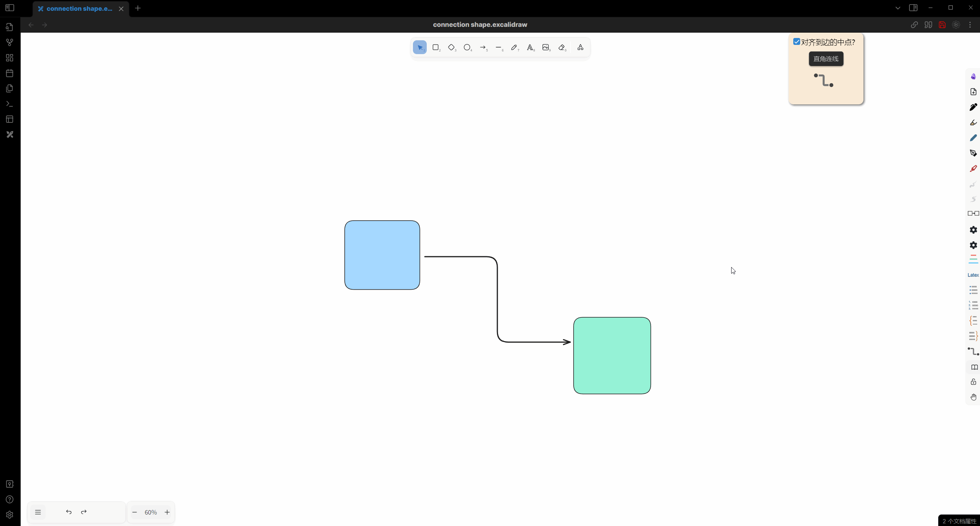Expand the tab list dropdown chevron
This screenshot has height=526, width=980.
[x=898, y=8]
